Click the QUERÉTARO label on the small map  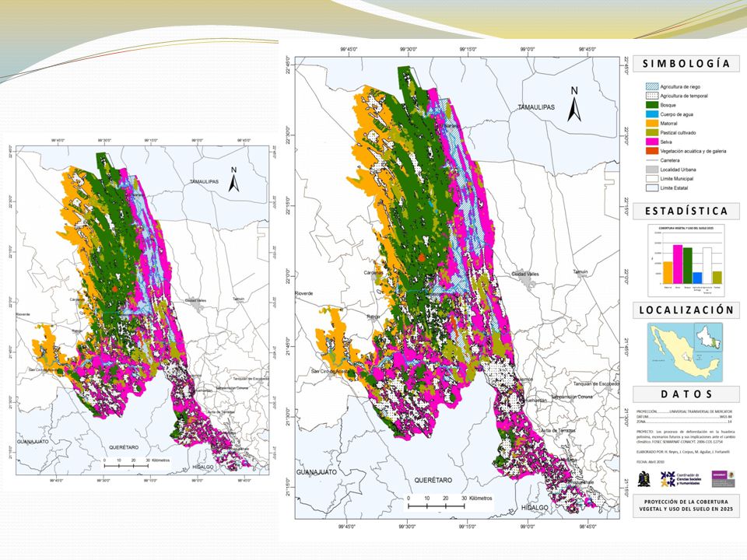click(x=124, y=447)
